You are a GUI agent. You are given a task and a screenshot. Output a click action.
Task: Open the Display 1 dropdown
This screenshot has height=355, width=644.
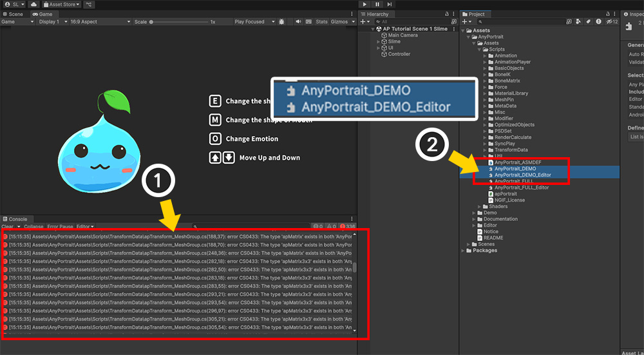point(53,22)
